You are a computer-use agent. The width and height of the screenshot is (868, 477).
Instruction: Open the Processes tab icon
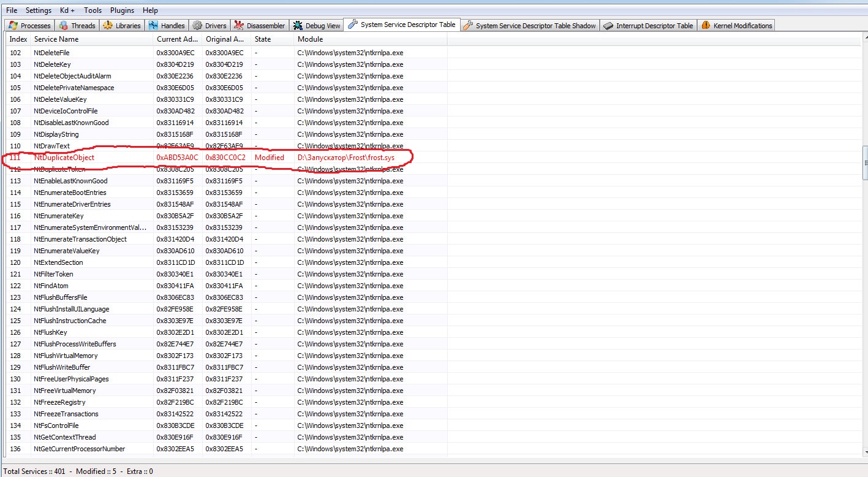[13, 26]
